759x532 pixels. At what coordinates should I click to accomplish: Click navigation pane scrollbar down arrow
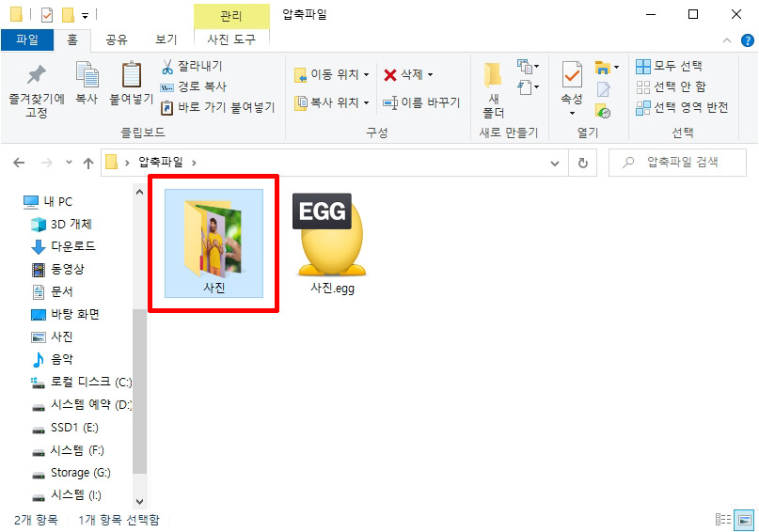click(139, 502)
